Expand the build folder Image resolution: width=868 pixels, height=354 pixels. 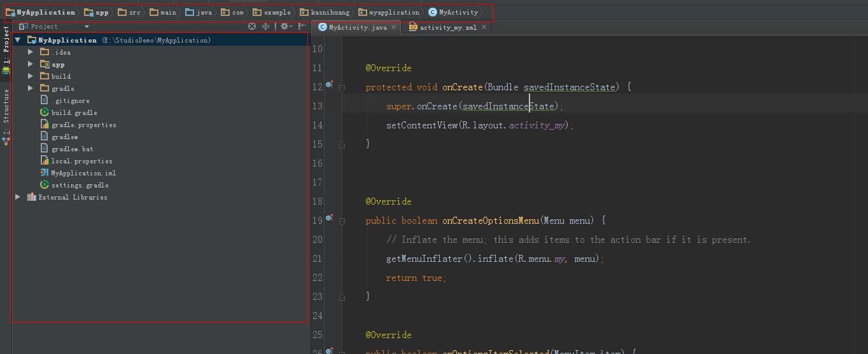click(31, 76)
